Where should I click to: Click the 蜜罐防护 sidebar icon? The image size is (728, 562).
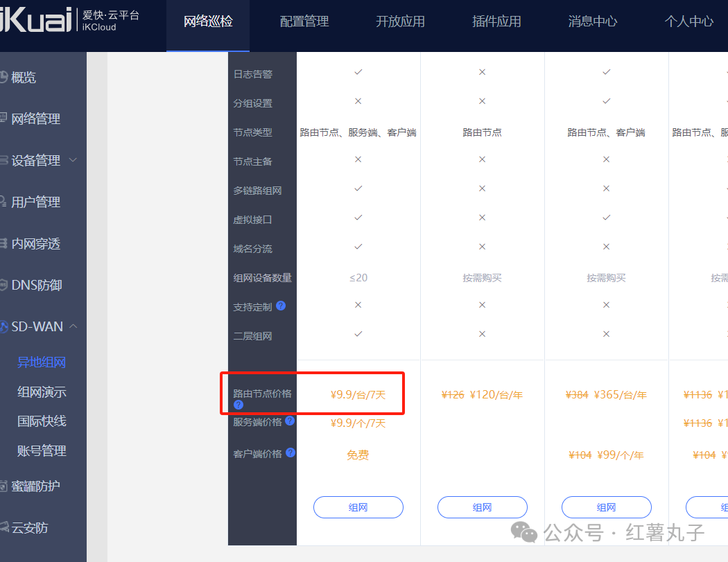click(x=3, y=486)
